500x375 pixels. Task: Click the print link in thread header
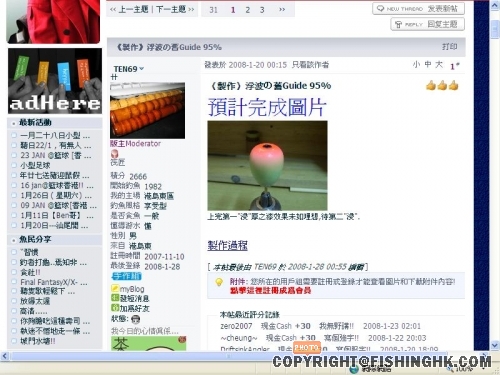[x=449, y=47]
